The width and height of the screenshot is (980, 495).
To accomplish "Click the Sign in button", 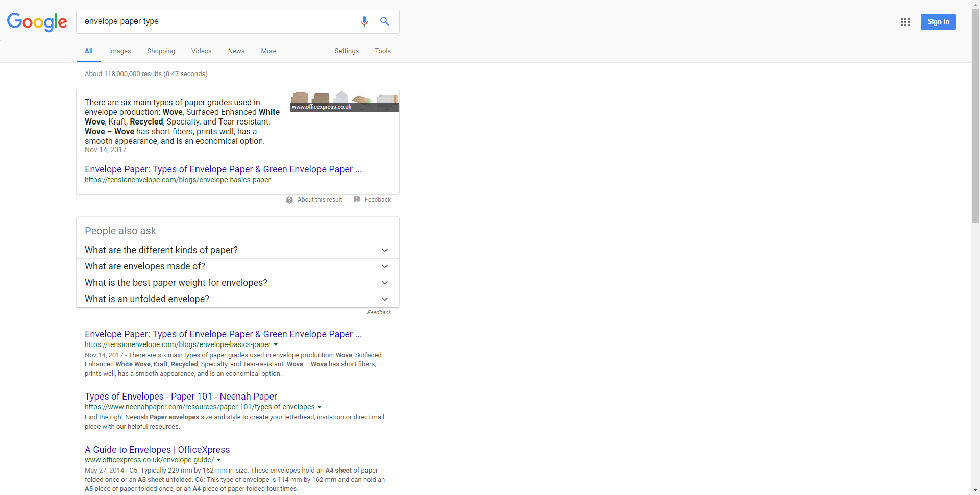I will 938,22.
